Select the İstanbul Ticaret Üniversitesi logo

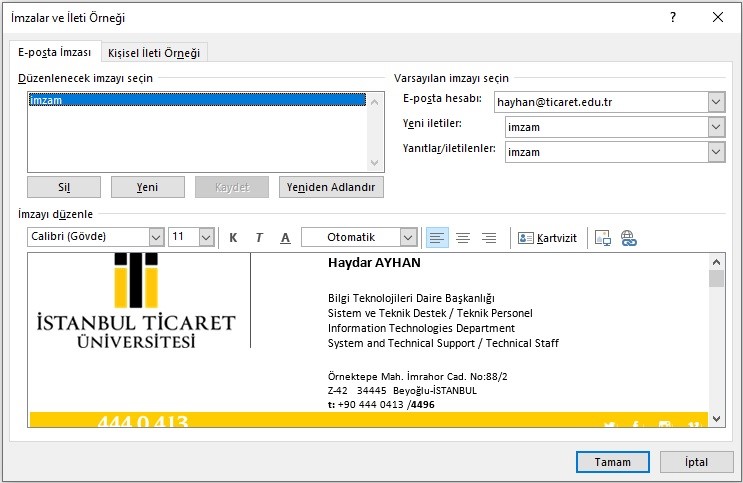pyautogui.click(x=136, y=301)
